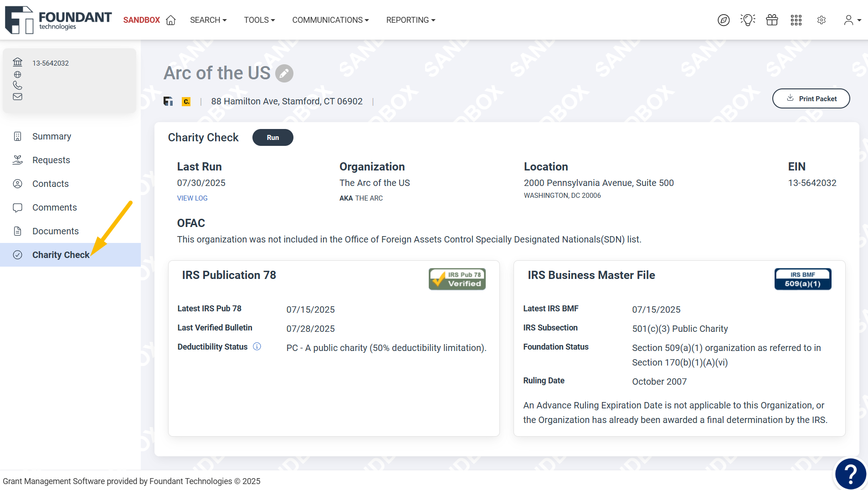Click the Charity Check checkmark icon
868x490 pixels.
pos(17,255)
